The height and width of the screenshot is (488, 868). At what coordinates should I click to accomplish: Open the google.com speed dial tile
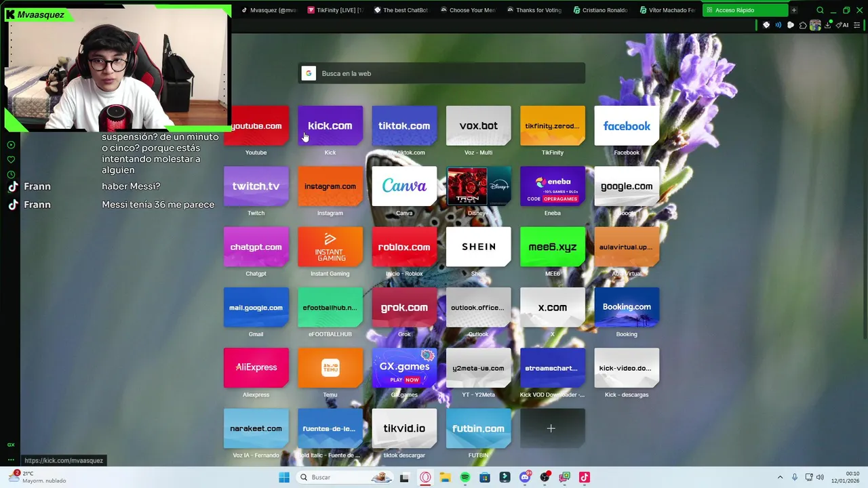627,186
